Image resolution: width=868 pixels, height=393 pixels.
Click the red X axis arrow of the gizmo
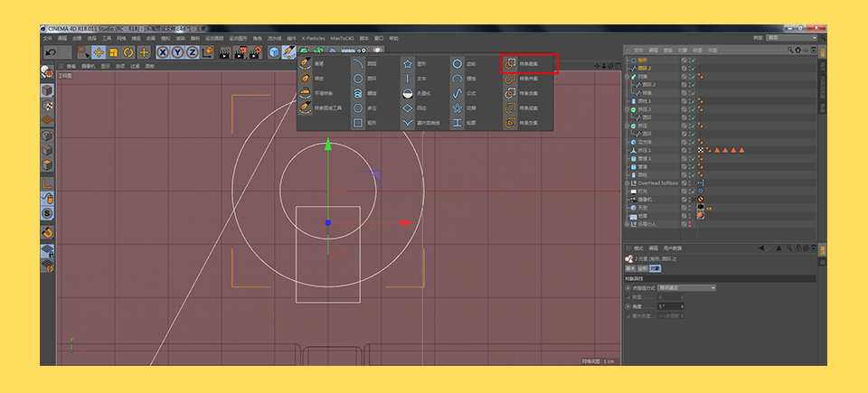407,222
